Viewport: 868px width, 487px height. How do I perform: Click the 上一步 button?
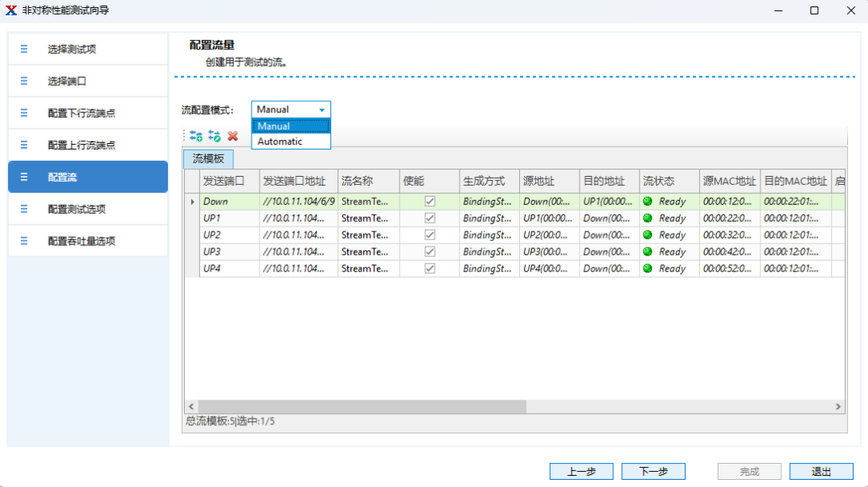tap(581, 472)
